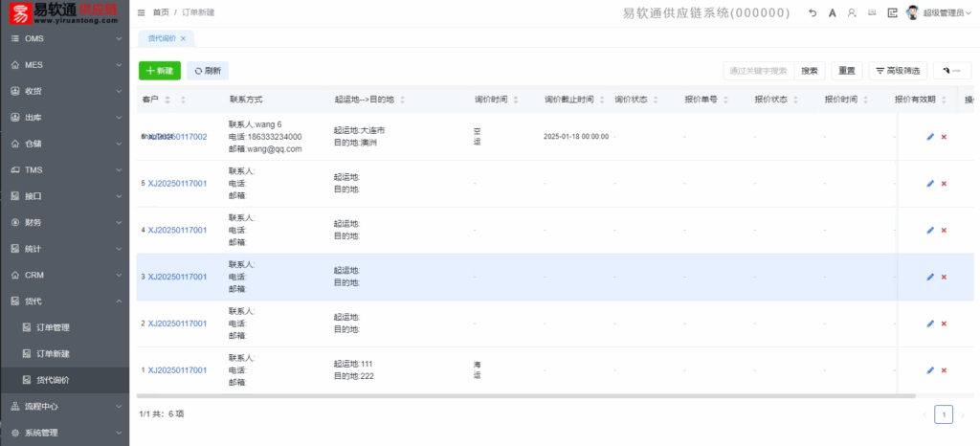Image resolution: width=980 pixels, height=446 pixels.
Task: Expand the 出库 sidebar menu
Action: (64, 118)
